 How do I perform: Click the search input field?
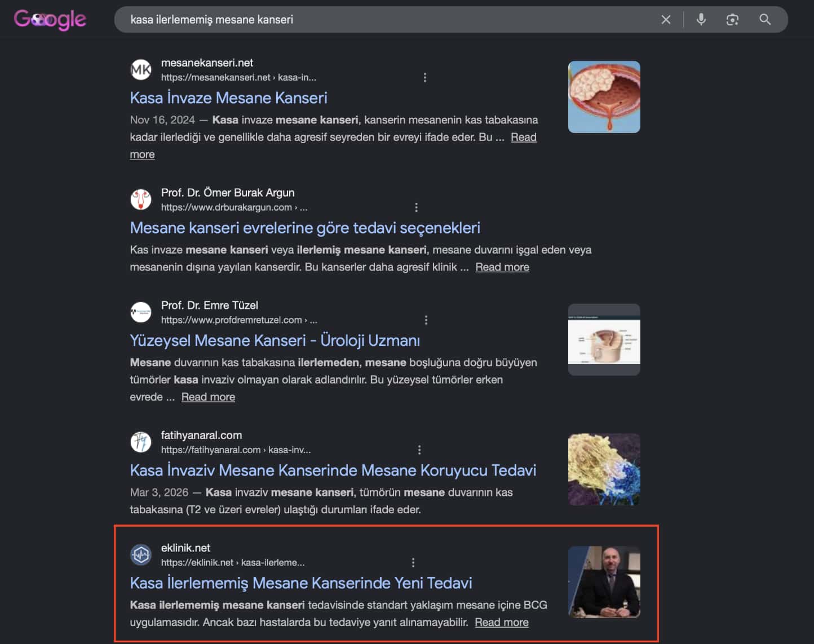(x=389, y=20)
